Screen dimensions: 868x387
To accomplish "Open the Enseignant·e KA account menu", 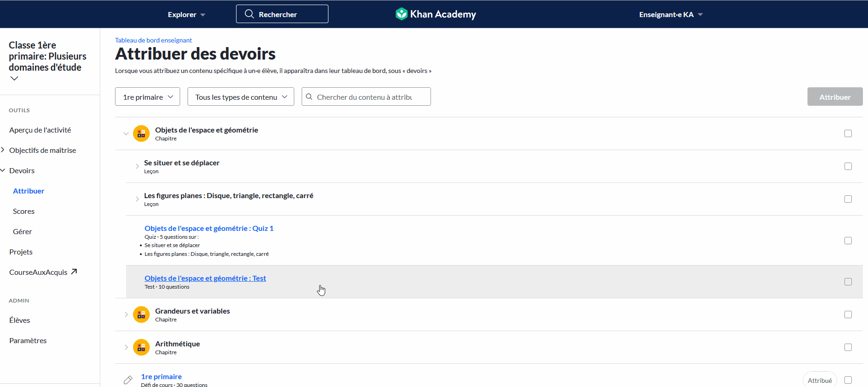I will coord(671,14).
